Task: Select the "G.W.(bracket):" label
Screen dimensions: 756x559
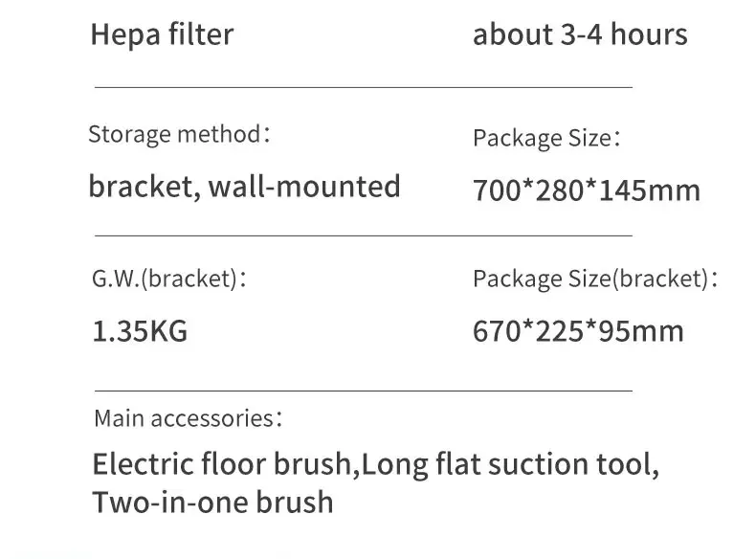Action: point(169,279)
